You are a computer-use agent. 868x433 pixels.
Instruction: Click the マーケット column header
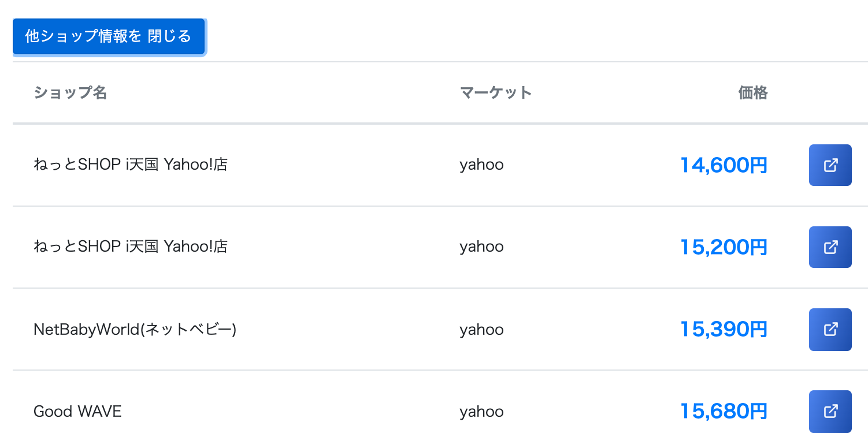[x=495, y=92]
